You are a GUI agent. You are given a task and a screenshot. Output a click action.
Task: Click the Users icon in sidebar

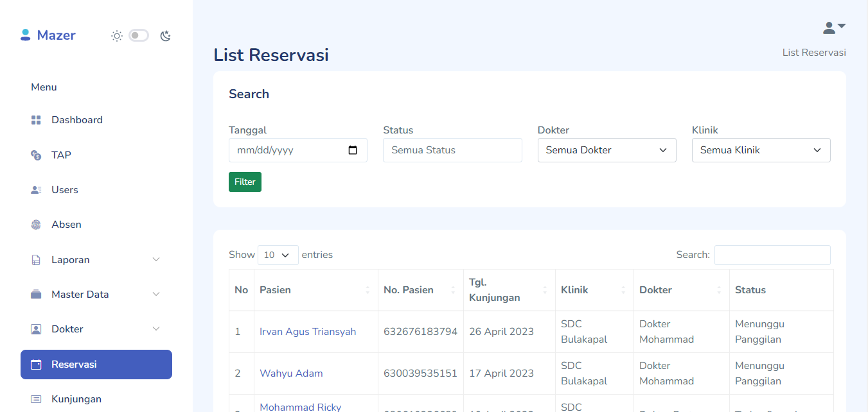pyautogui.click(x=36, y=190)
